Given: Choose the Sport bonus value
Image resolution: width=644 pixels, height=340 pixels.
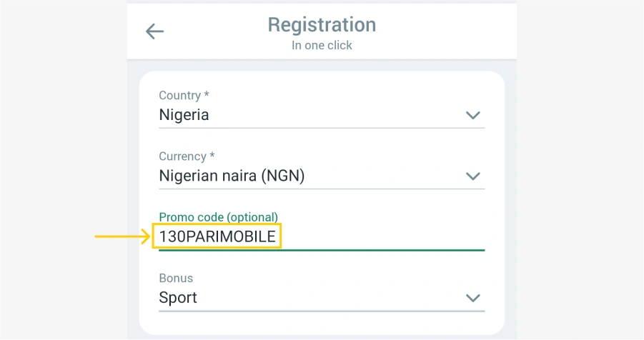Looking at the screenshot, I should 178,298.
